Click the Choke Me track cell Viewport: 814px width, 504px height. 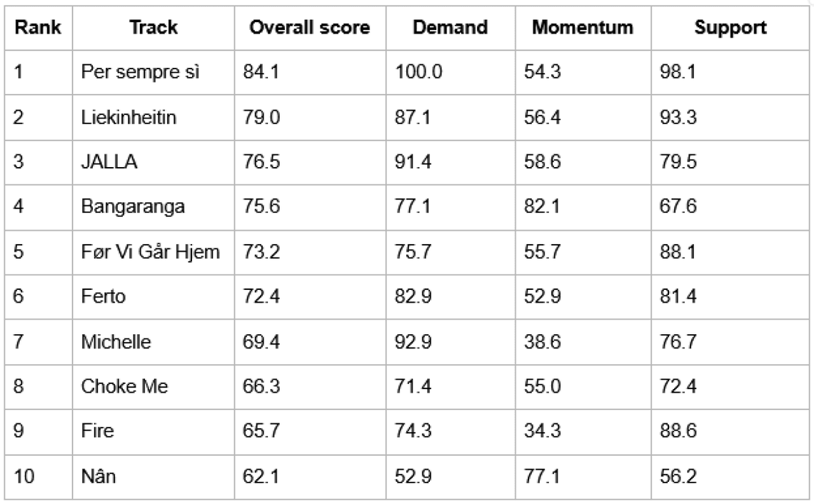point(125,386)
